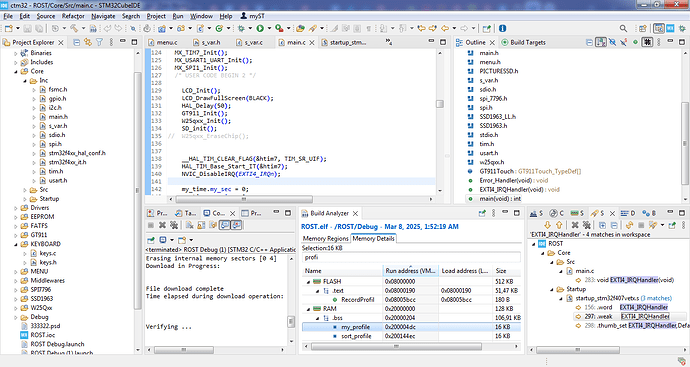Toggle Group Includes button in Outline toolbar
Screen dimensions: 690x367
(647, 42)
